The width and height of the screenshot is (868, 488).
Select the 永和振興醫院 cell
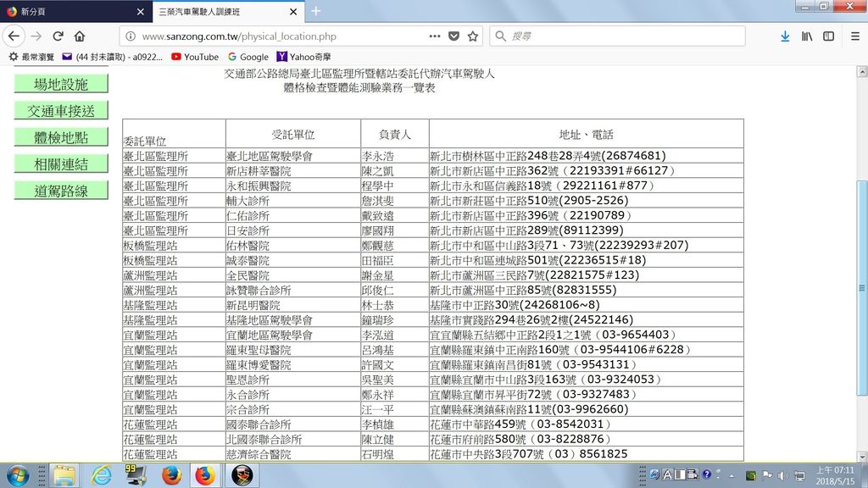click(x=292, y=186)
